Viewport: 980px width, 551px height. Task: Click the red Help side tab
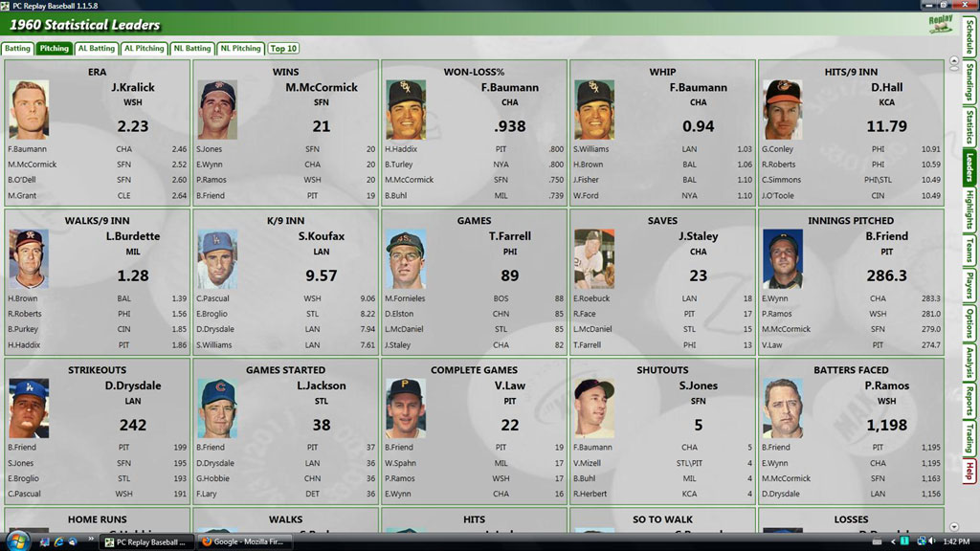(969, 471)
